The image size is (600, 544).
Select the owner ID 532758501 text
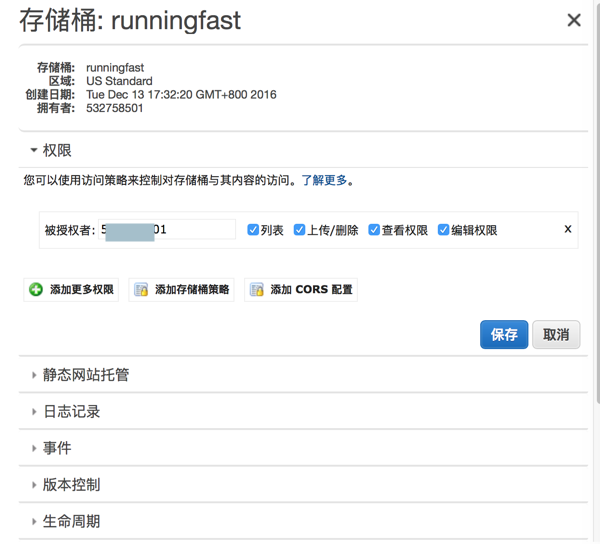pyautogui.click(x=114, y=108)
